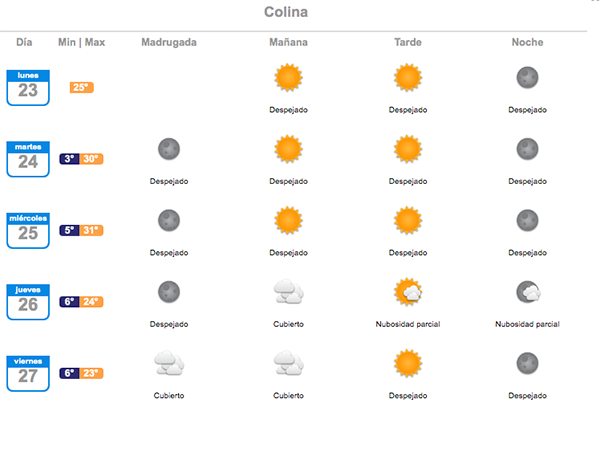This screenshot has height=452, width=600.
Task: Select the Tarde column header
Action: [408, 42]
